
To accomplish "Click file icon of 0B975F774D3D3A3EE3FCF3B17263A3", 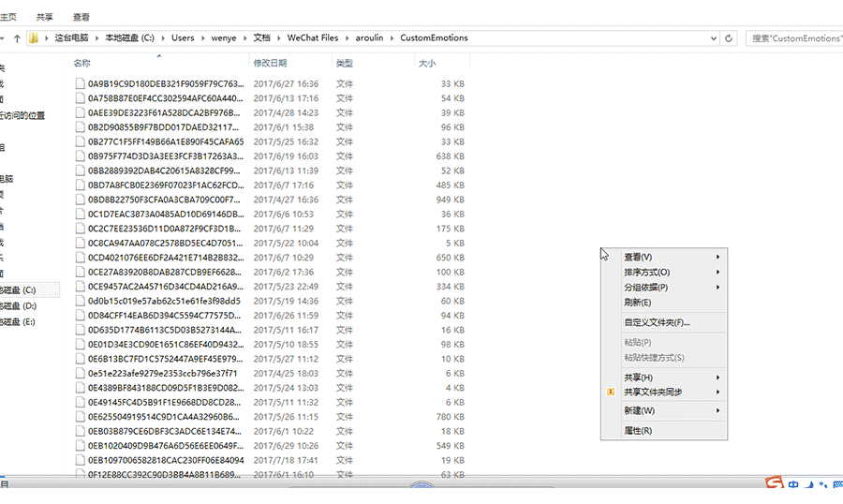I will click(x=81, y=156).
